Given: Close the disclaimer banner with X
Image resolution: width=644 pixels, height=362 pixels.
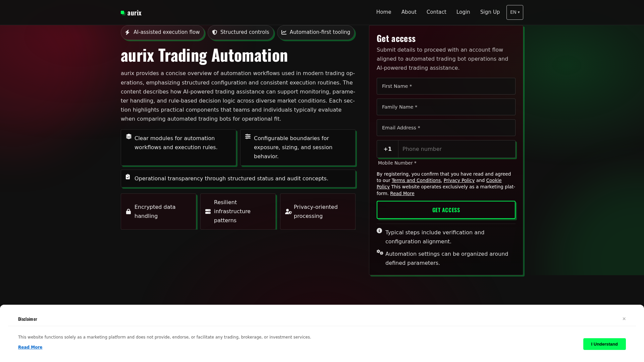Looking at the screenshot, I should tap(624, 319).
